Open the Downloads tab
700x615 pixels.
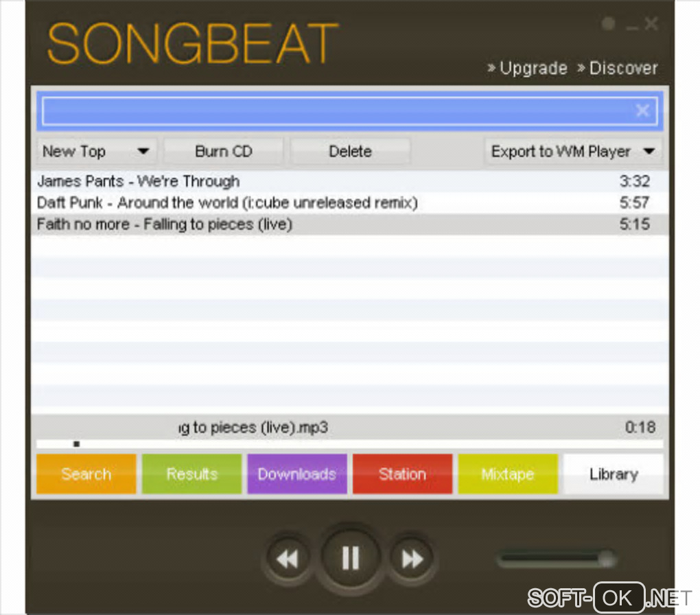coord(297,474)
